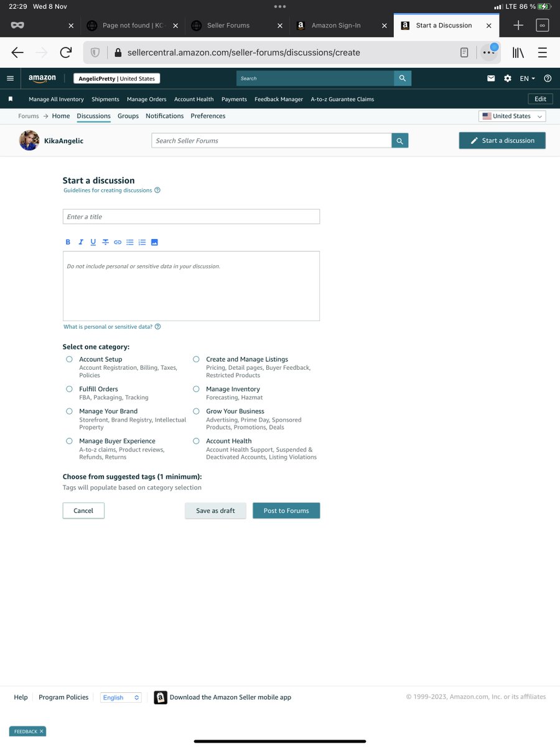Open Shipments in the navigation bar
Viewport: 560px width, 747px height.
105,100
